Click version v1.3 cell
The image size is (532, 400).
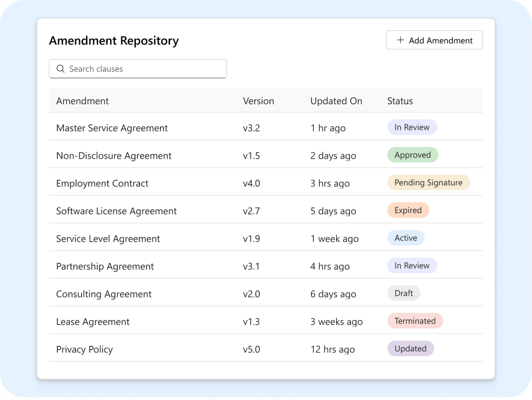point(251,322)
